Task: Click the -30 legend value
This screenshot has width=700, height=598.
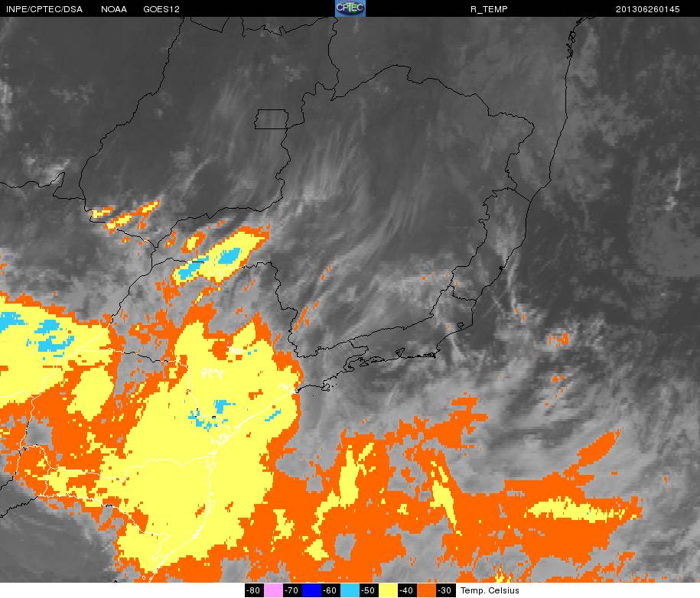Action: coord(445,590)
